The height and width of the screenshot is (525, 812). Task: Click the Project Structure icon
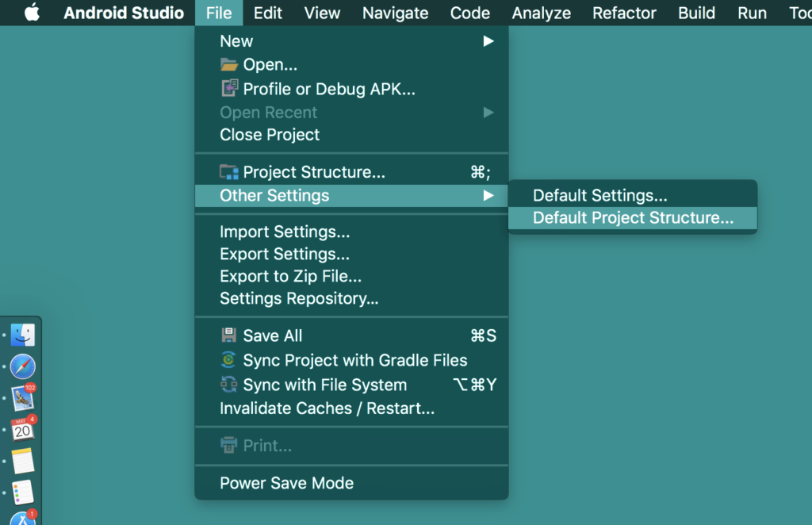[229, 172]
